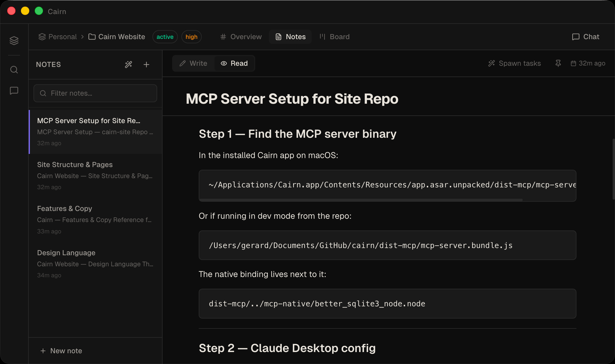Switch to Read mode
Screen dimensions: 615x364
tap(234, 63)
